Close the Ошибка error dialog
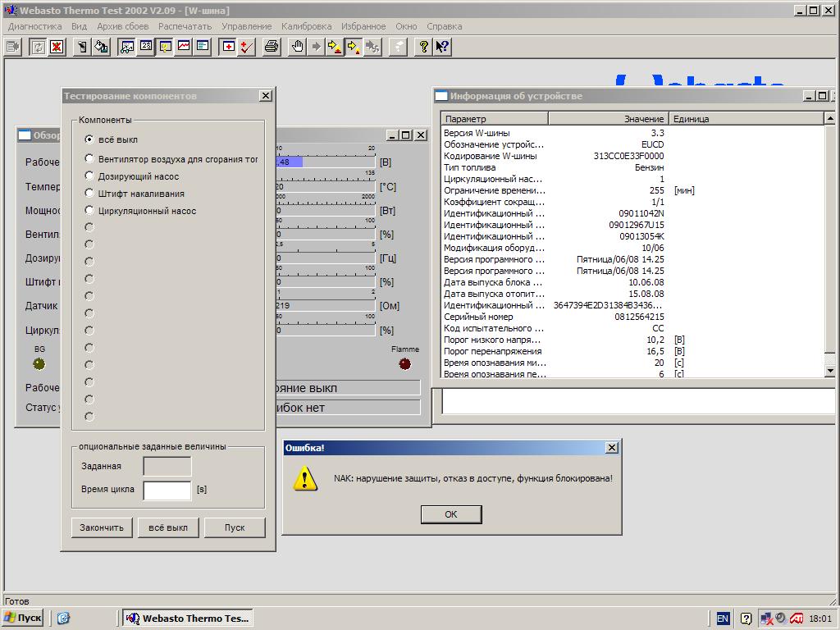This screenshot has height=630, width=840. coord(612,447)
